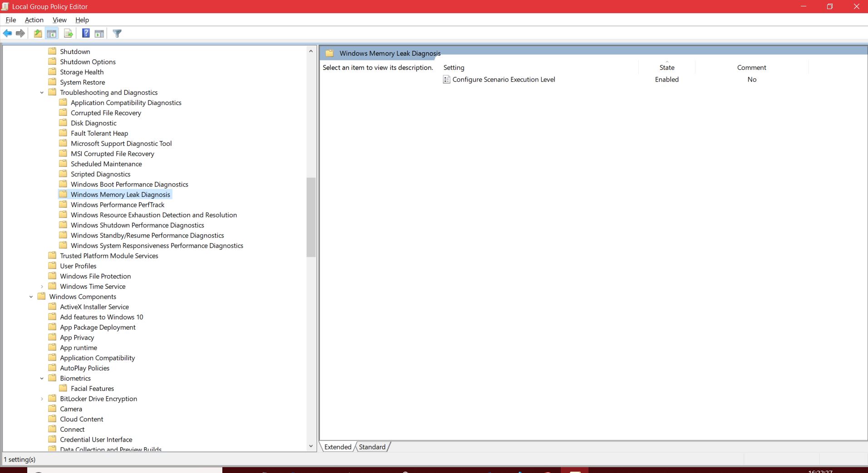Click the tree scrollbar up arrow
Screen dimensions: 868x473
coord(311,51)
